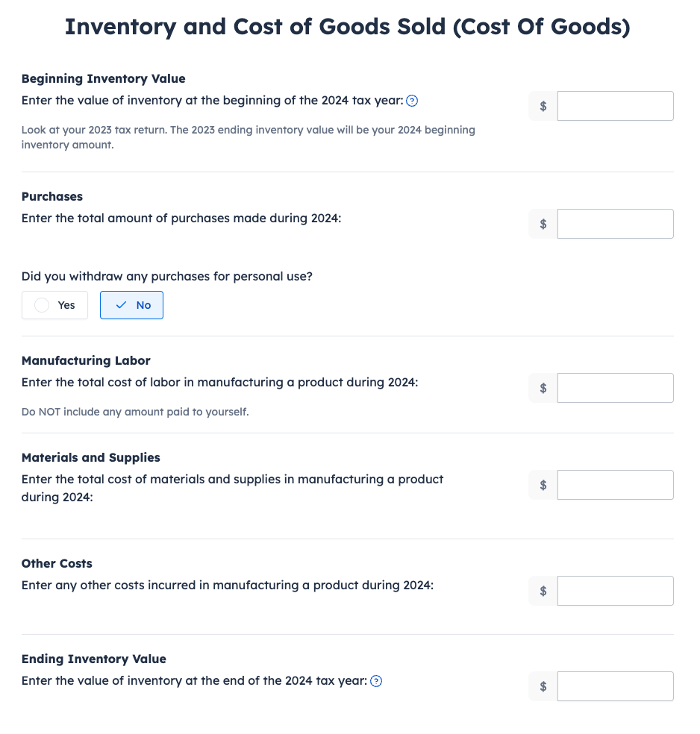Click the Inventory and Cost of Goods Sold title

click(x=348, y=27)
